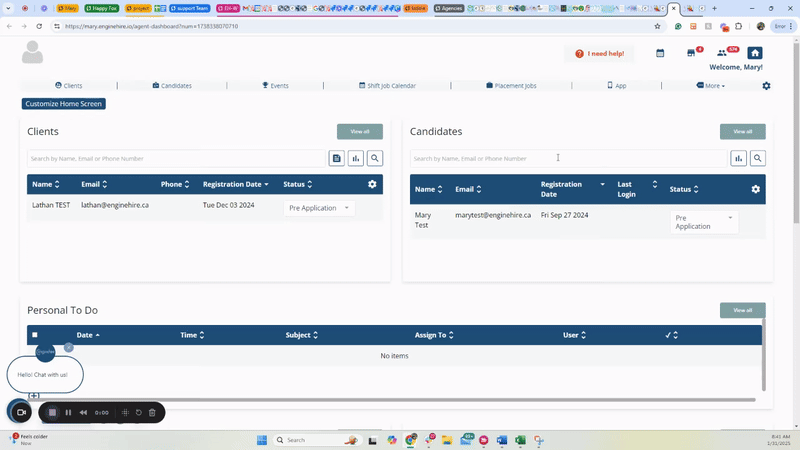800x450 pixels.
Task: Click View all in Personal To Do
Action: click(742, 310)
